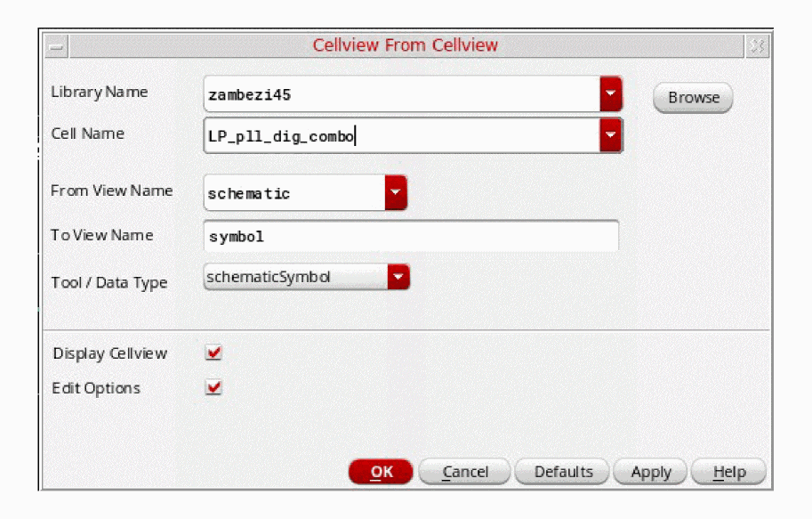Toggle the Display Cellview checkbox

point(213,353)
